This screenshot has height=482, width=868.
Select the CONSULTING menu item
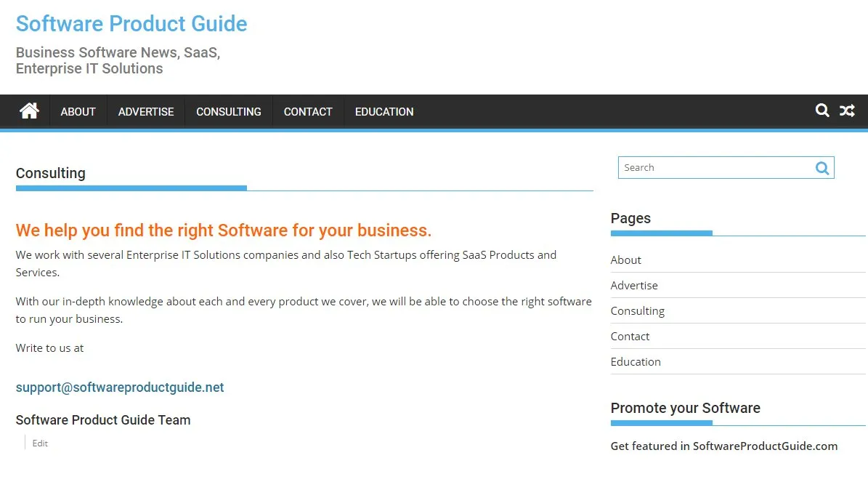[x=228, y=111]
